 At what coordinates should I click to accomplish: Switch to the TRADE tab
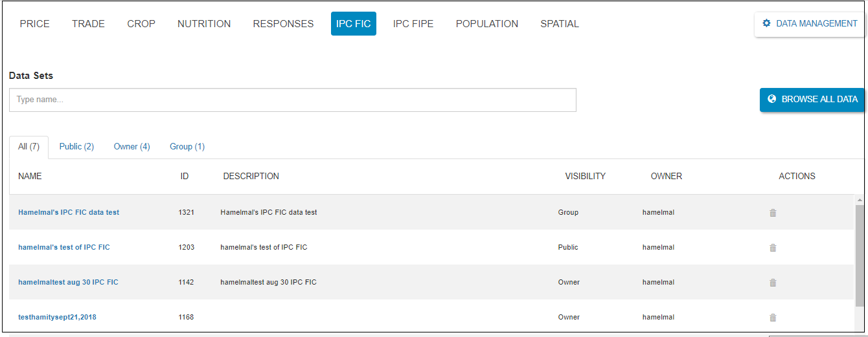click(x=88, y=24)
